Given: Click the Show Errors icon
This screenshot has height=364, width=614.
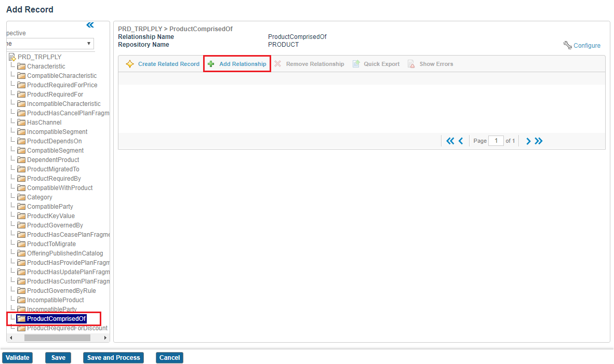Looking at the screenshot, I should click(411, 64).
